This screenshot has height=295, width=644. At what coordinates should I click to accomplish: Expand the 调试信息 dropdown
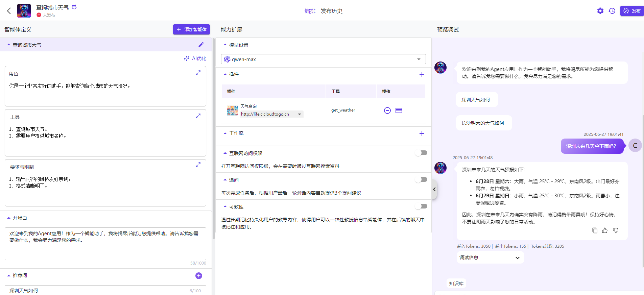click(x=490, y=257)
